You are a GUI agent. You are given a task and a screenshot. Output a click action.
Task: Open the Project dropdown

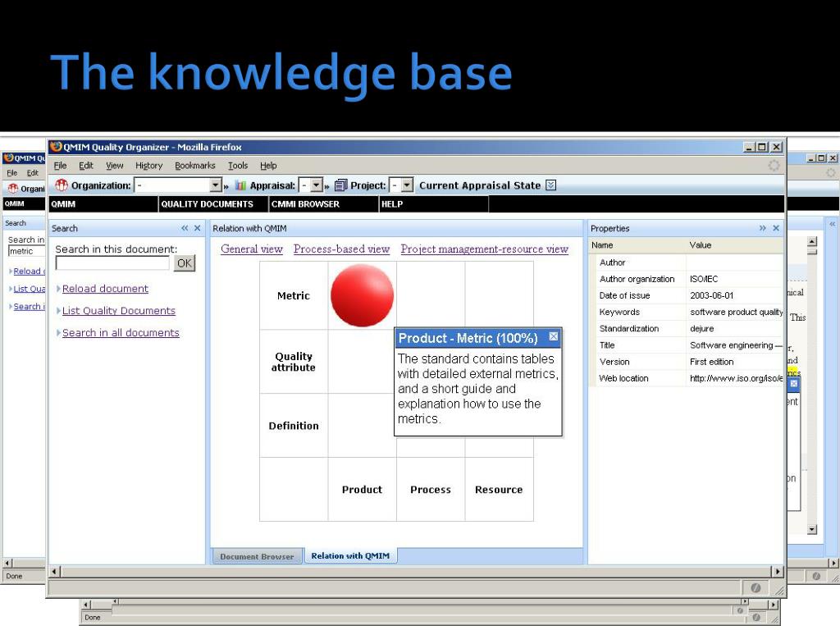[x=408, y=185]
